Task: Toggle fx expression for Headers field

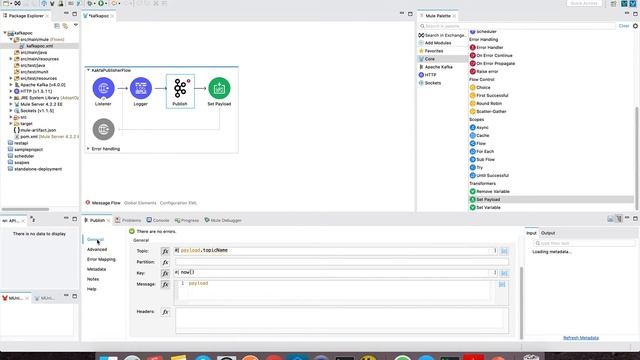Action: click(x=165, y=312)
